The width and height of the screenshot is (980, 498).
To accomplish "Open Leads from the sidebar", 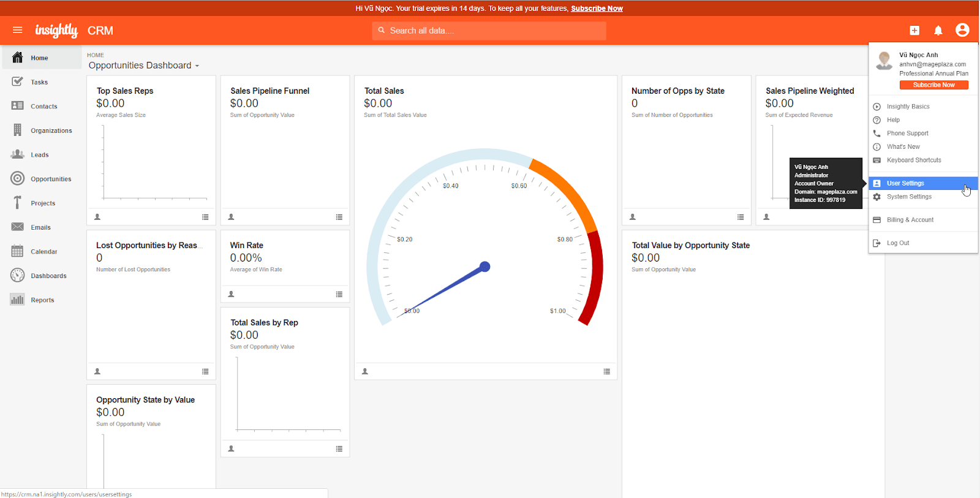I will (41, 155).
